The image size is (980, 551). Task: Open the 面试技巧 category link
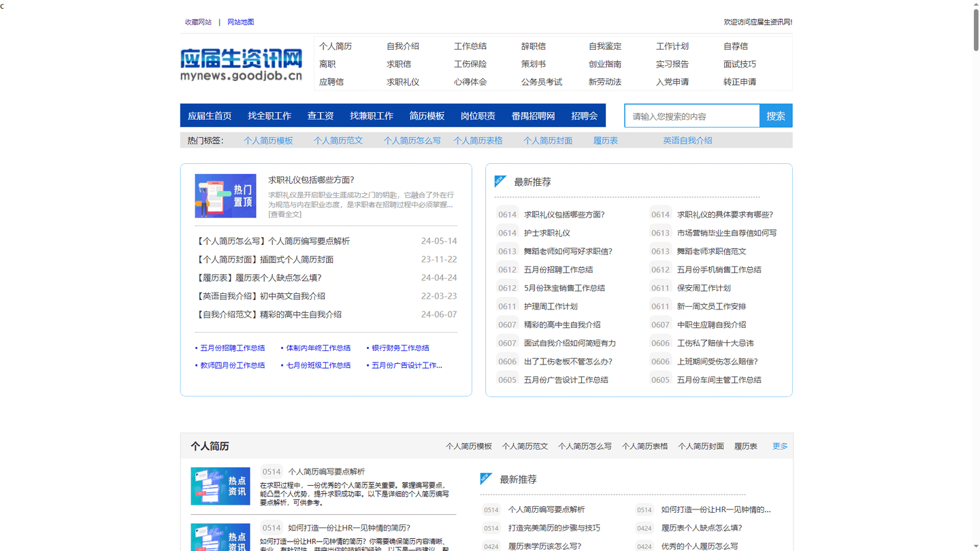tap(740, 64)
